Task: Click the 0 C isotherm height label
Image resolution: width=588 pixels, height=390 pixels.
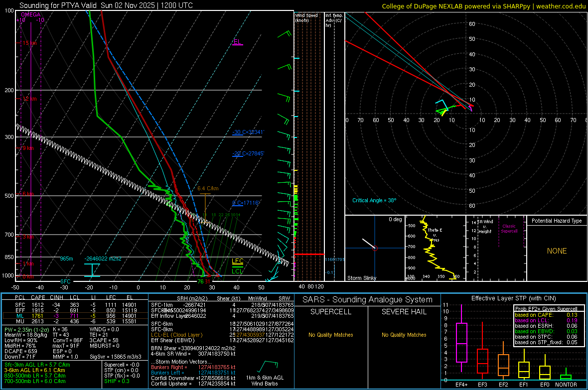Action: (x=246, y=203)
